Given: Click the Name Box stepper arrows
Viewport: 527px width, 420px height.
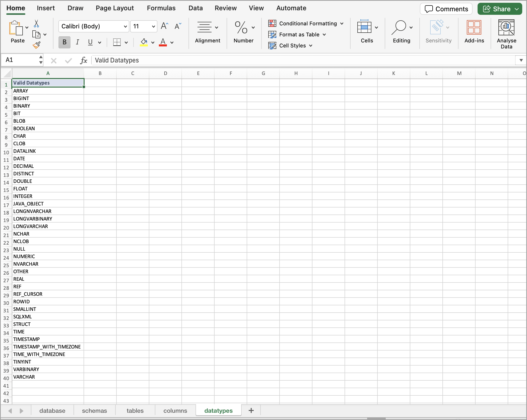Looking at the screenshot, I should click(x=41, y=60).
